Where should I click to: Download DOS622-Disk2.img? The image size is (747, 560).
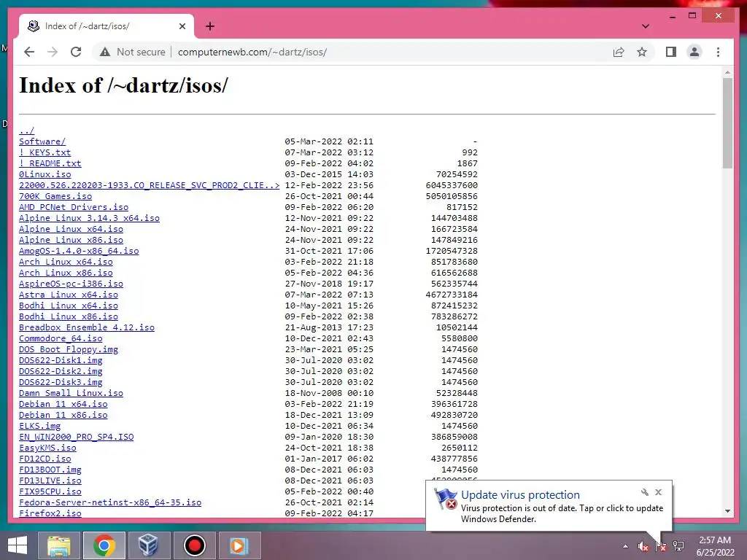[x=61, y=371]
